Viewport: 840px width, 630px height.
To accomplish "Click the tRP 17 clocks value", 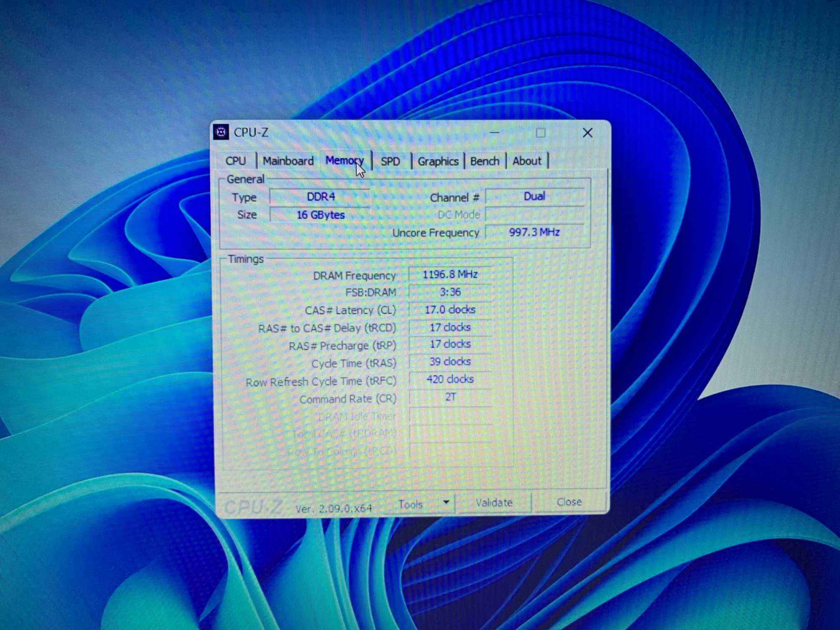I will coord(450,344).
